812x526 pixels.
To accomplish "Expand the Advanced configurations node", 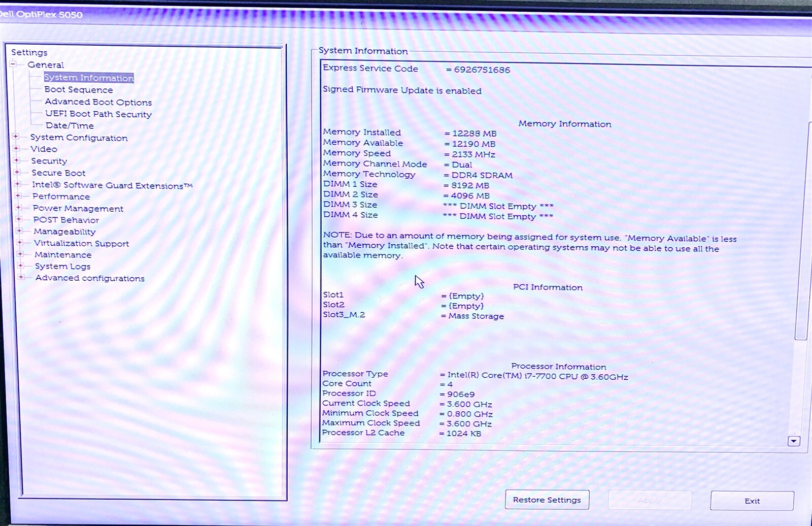I will [x=21, y=277].
